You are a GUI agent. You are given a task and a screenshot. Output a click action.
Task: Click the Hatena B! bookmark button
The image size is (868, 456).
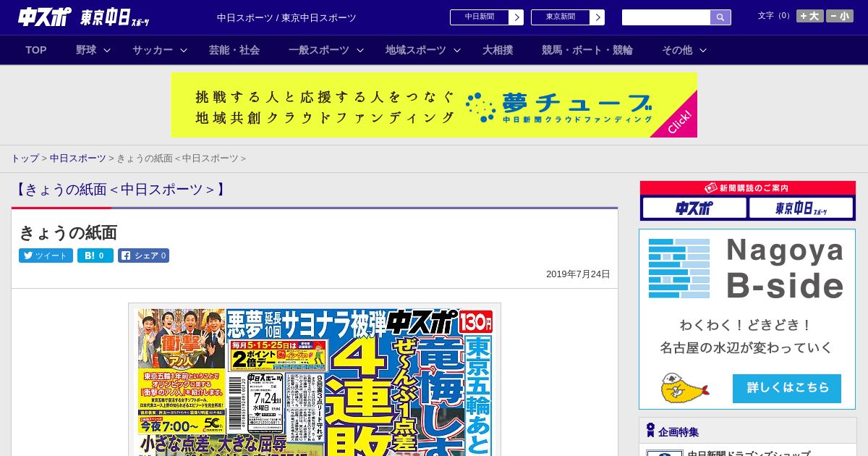coord(95,256)
